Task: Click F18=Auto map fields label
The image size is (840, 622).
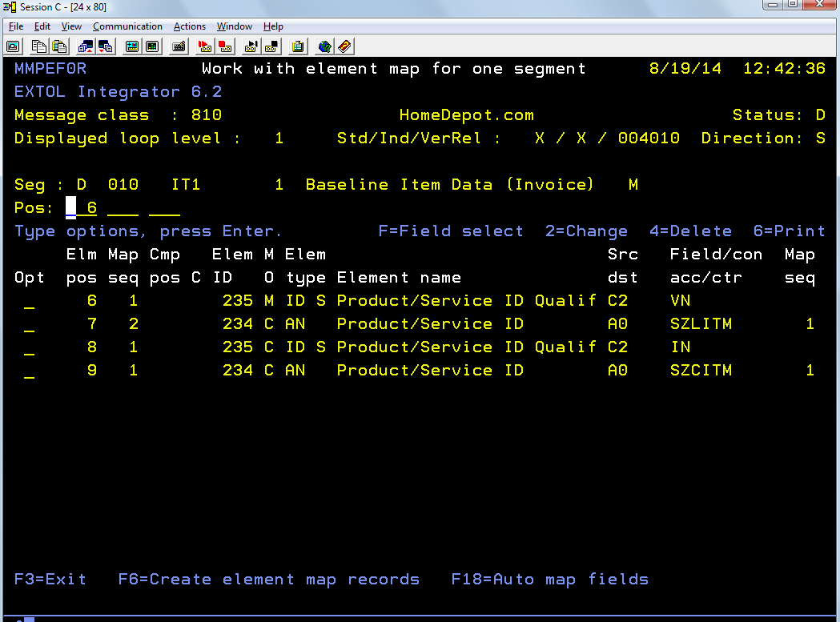Action: click(x=549, y=579)
